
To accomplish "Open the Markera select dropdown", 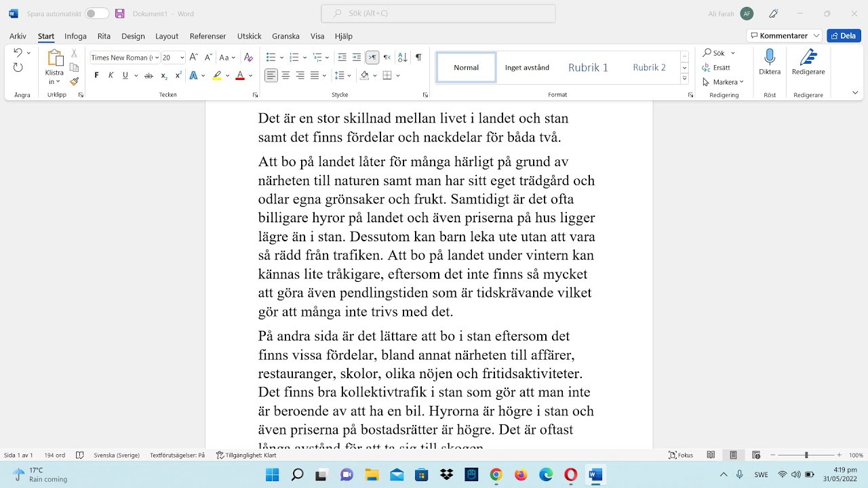I will tap(724, 82).
